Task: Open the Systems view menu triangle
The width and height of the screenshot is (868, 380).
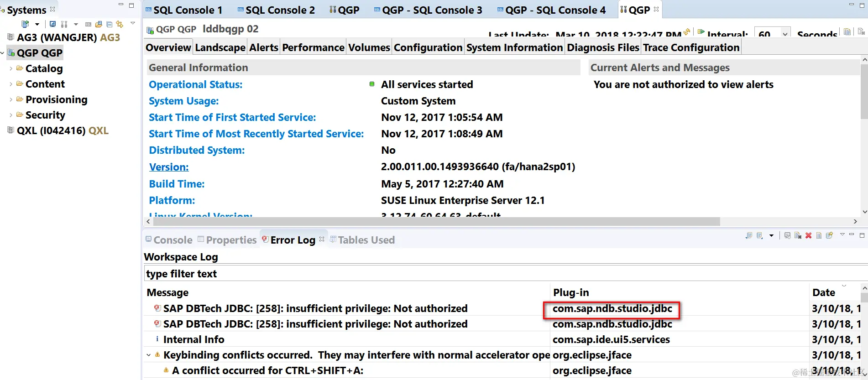Action: click(x=133, y=23)
